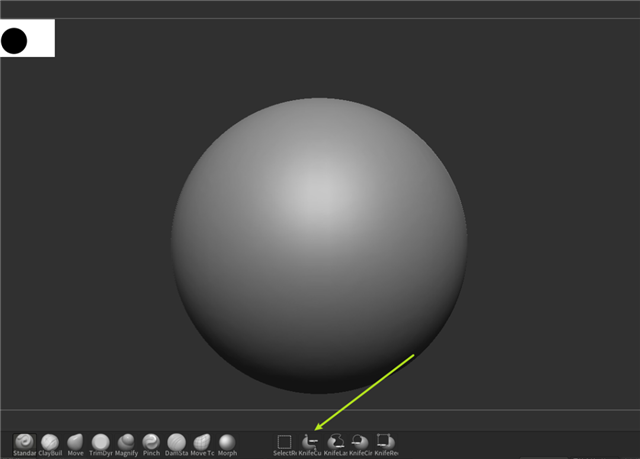Choose the KnifeLasso brush
The image size is (640, 459).
(x=336, y=445)
